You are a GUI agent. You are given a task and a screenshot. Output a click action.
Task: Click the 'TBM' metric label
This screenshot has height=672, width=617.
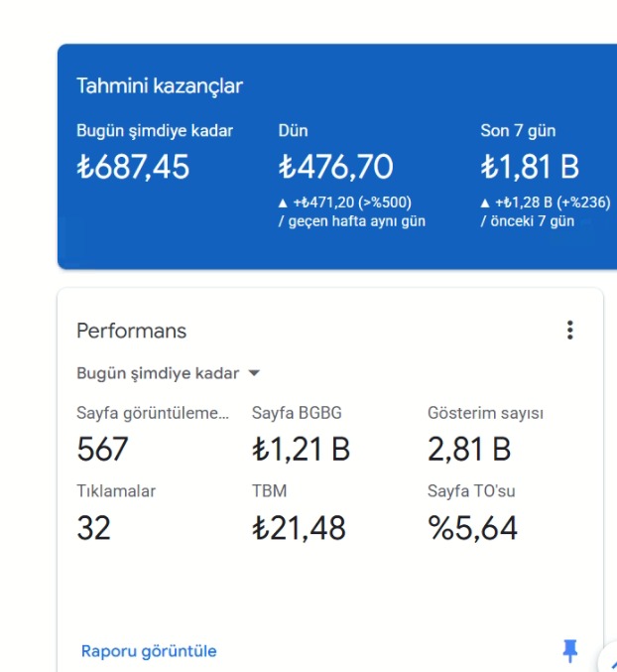click(270, 491)
